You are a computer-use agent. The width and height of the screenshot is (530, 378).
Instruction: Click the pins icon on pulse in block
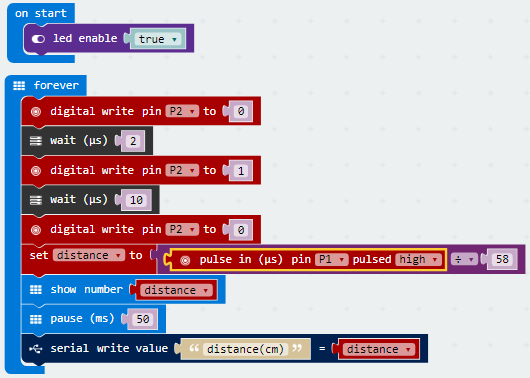pos(185,260)
